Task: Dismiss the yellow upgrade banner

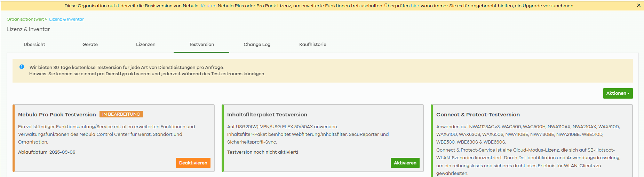Action: (638, 5)
